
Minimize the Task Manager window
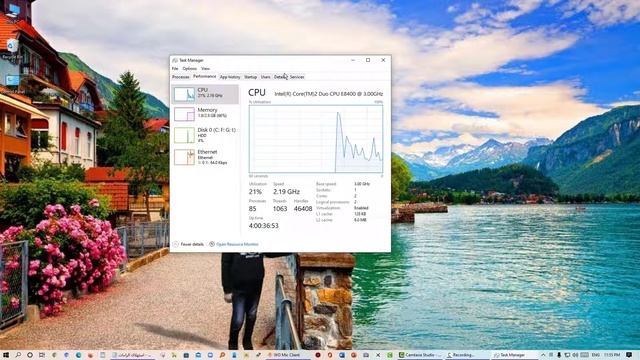tap(353, 60)
